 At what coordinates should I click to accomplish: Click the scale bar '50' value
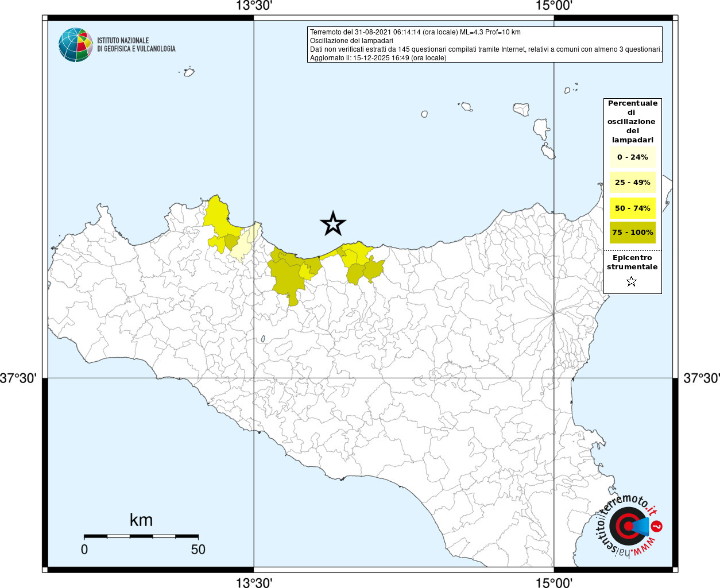coord(198,550)
